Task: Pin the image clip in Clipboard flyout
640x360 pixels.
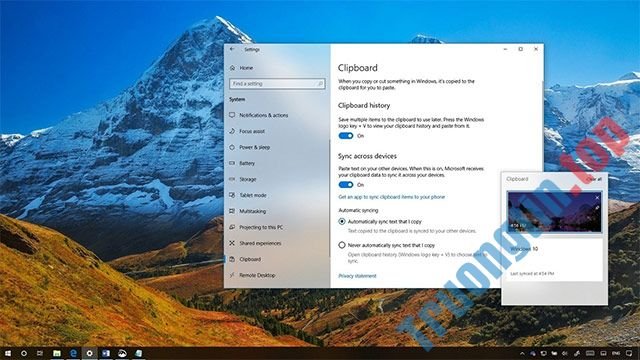Action: click(x=597, y=208)
